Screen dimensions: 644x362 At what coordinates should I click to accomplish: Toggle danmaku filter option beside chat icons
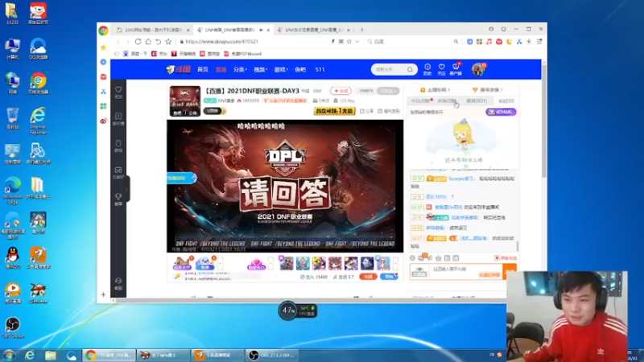pos(506,258)
